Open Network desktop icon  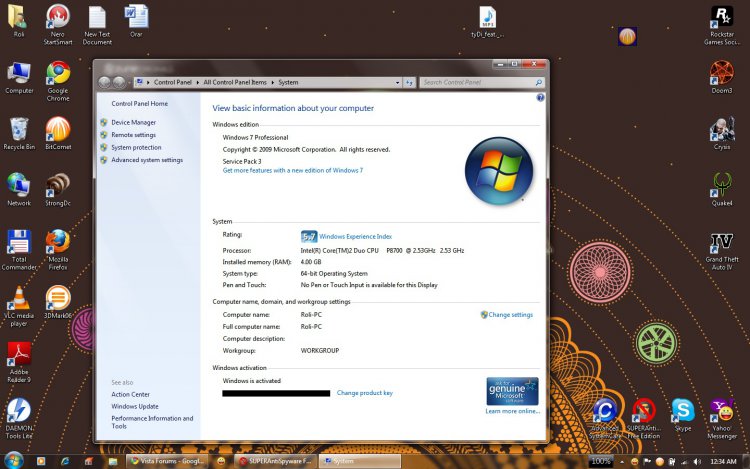[x=19, y=189]
